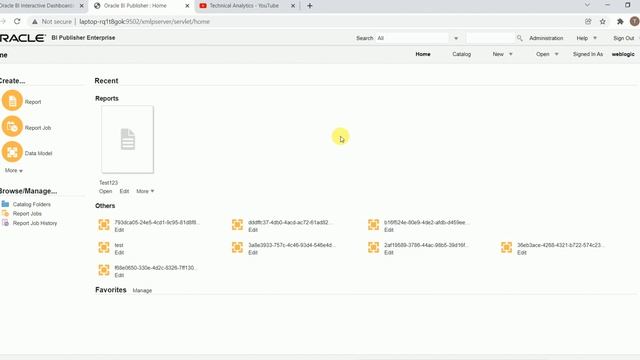Click the share page icon in address bar
Screen dimensions: 640x360
pyautogui.click(x=588, y=22)
